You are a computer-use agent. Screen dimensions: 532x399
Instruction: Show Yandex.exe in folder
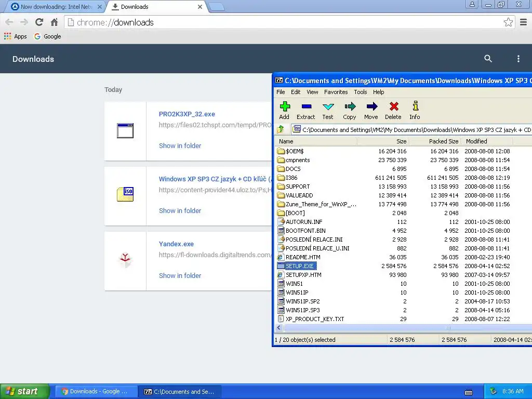pyautogui.click(x=180, y=275)
